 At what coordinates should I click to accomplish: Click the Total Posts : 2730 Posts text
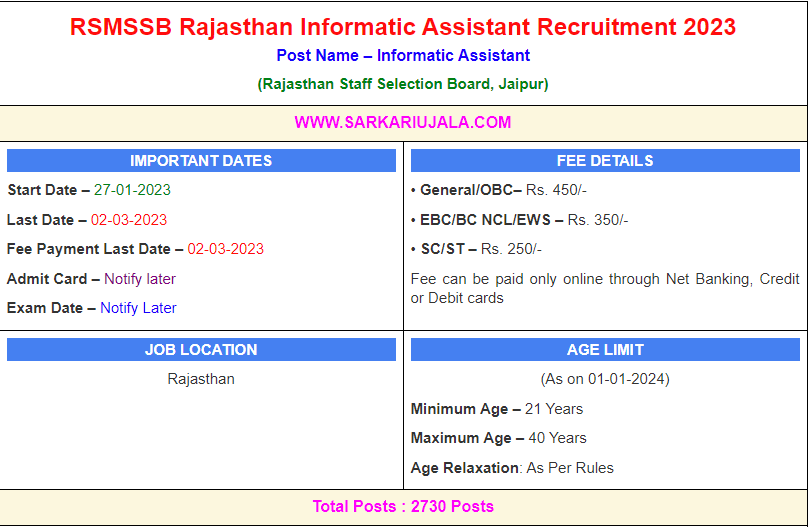[402, 506]
